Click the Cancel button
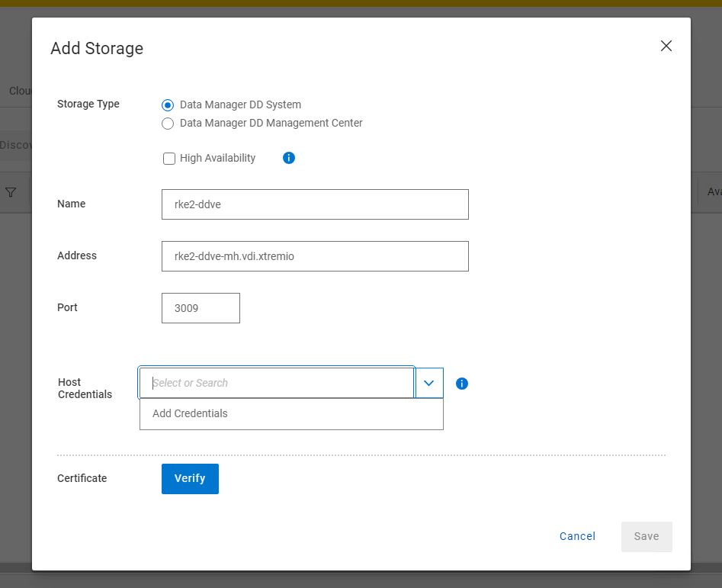 577,536
